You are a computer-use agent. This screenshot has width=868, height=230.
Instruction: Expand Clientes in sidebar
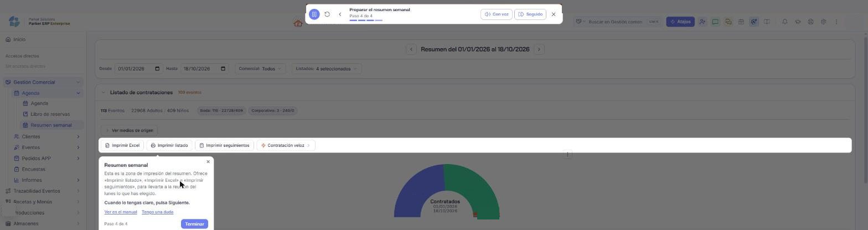(x=48, y=136)
